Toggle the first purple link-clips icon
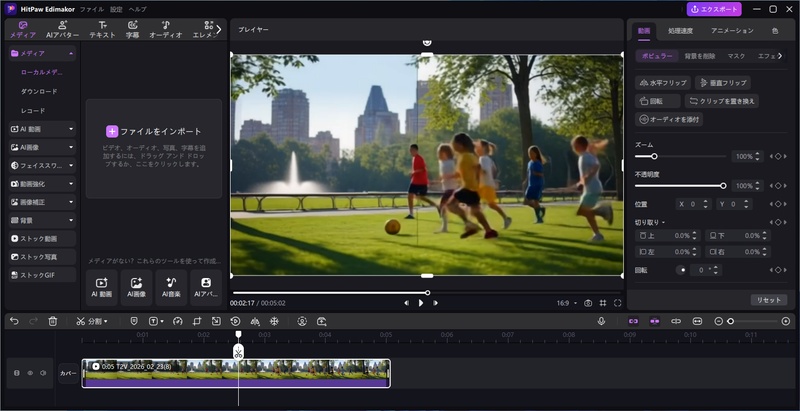This screenshot has height=411, width=800. pyautogui.click(x=633, y=321)
